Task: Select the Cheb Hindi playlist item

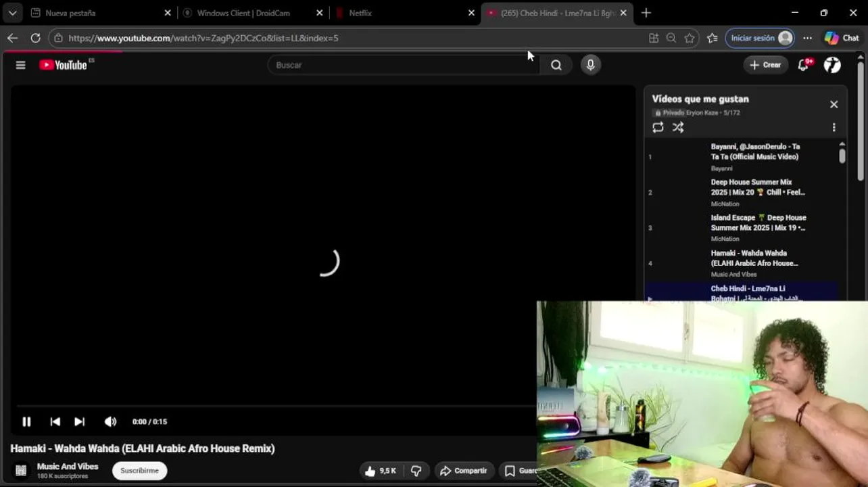Action: point(741,292)
